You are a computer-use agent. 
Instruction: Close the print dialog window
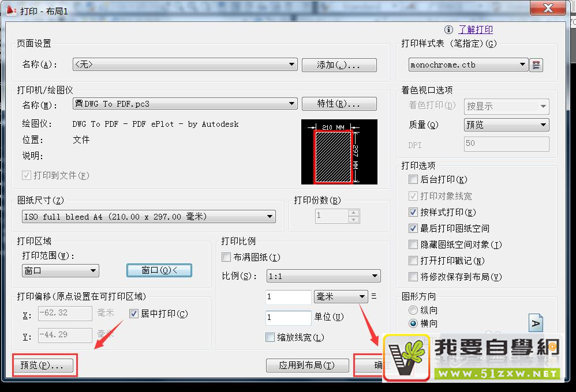tap(549, 9)
